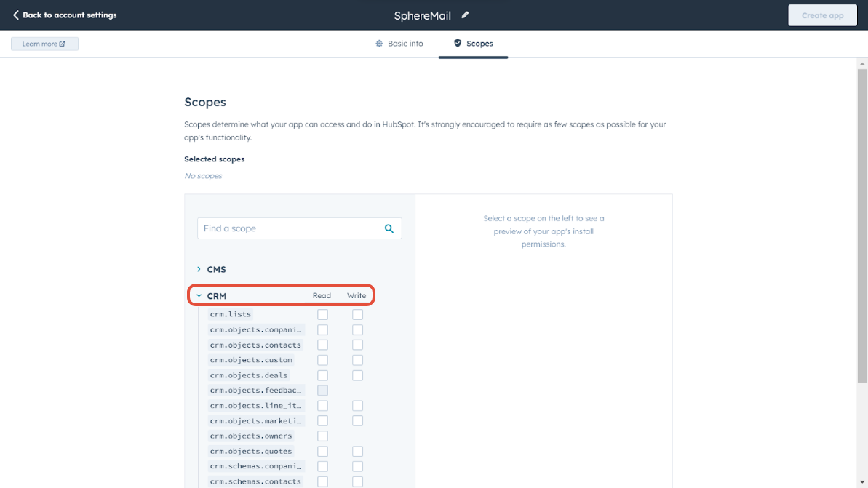Edit the SphereMail app name pencil icon
This screenshot has height=488, width=868.
[465, 15]
